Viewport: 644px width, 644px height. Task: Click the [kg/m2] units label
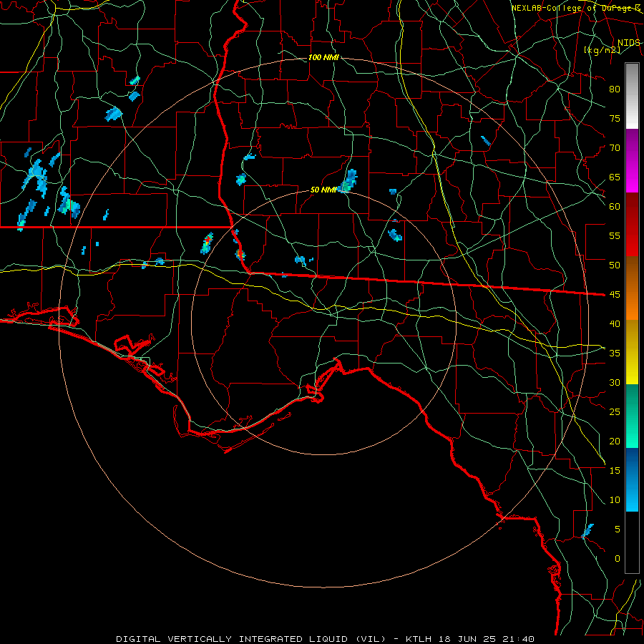click(602, 50)
